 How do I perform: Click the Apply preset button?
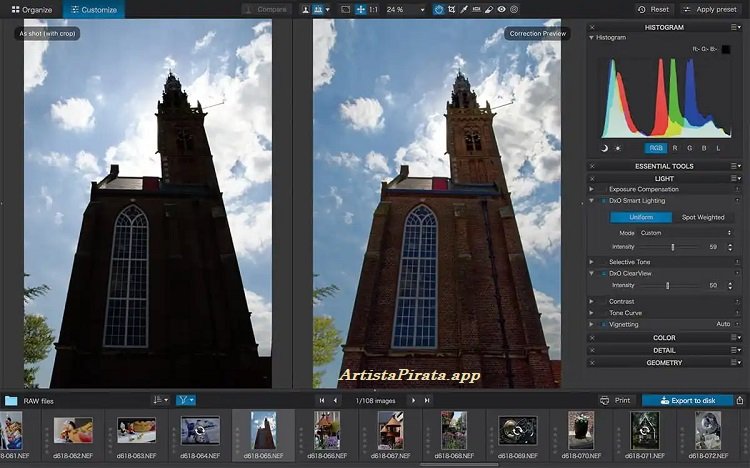(710, 9)
